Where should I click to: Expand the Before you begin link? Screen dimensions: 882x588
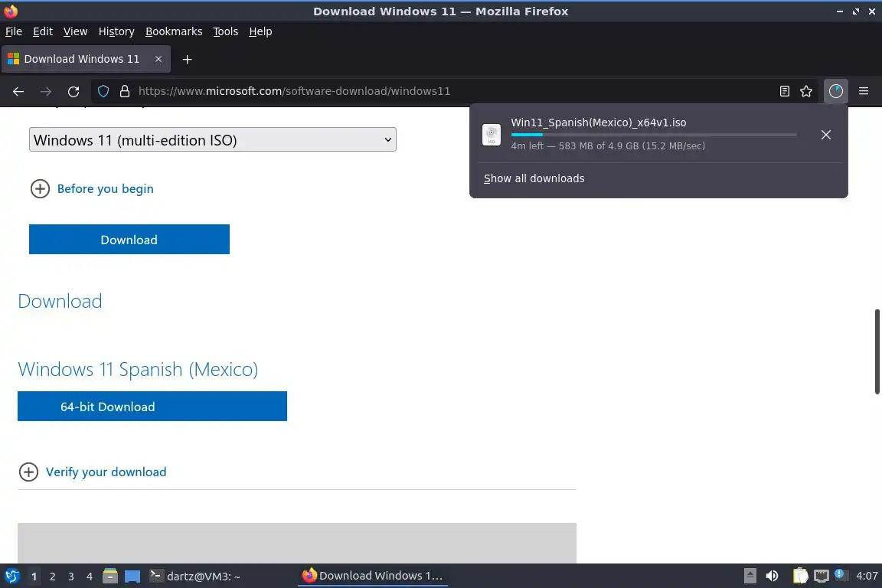point(105,188)
